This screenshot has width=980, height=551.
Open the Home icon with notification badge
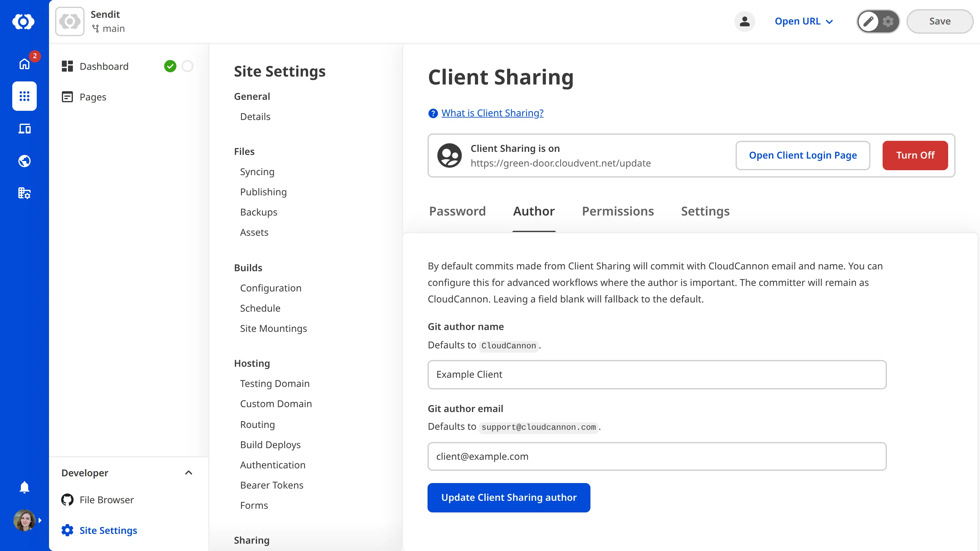click(24, 64)
